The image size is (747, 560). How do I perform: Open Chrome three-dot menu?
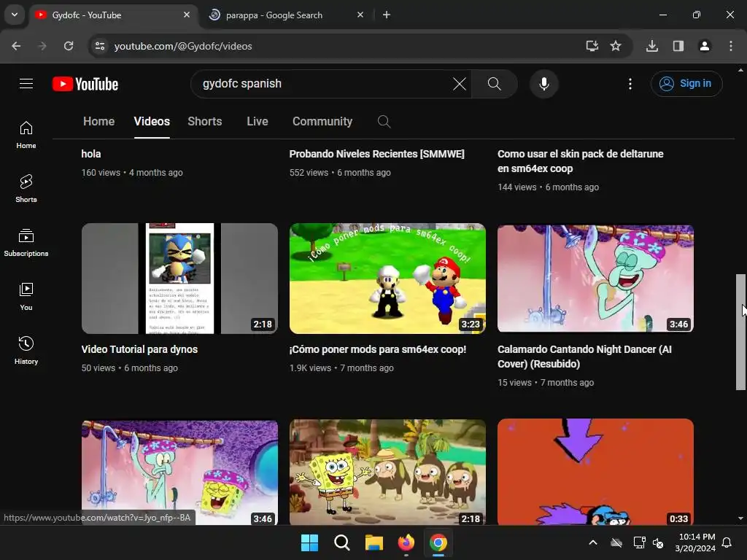coord(731,46)
